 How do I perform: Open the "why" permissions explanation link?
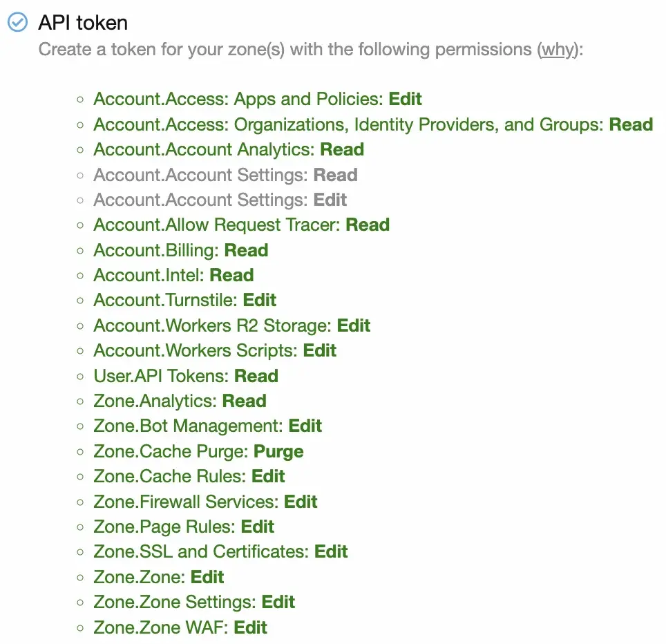pos(556,50)
